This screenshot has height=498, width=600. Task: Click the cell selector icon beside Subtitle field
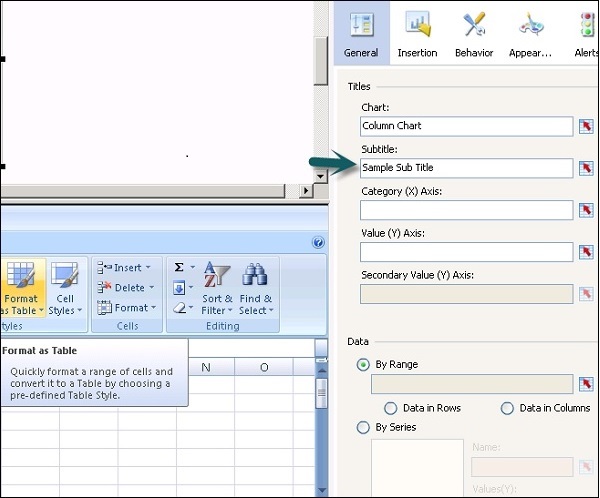(x=586, y=168)
